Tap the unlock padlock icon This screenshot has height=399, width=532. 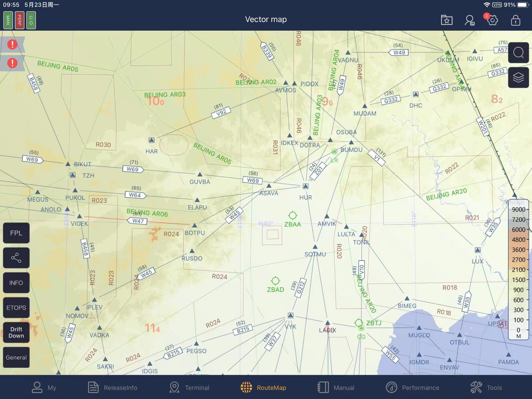coord(515,20)
